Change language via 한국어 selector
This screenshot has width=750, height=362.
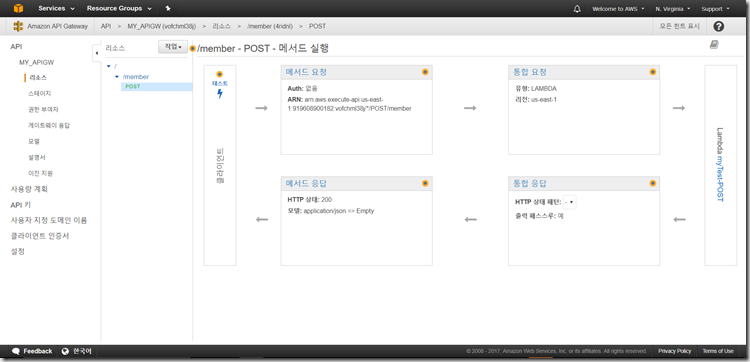[82, 351]
